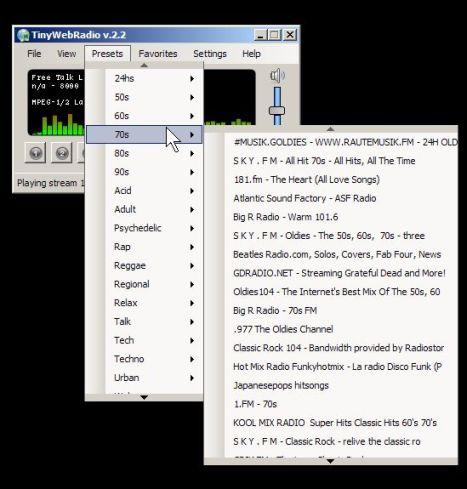This screenshot has height=489, width=467.
Task: Play Oldies104 station
Action: click(x=331, y=292)
